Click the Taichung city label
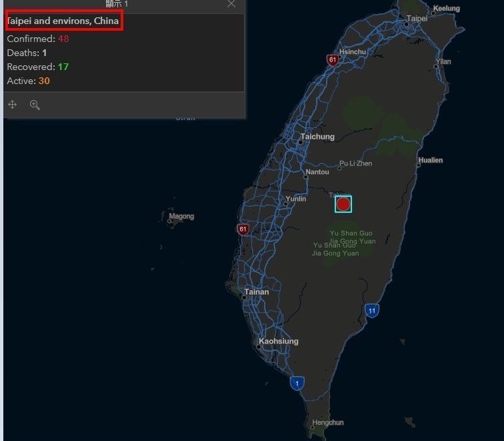The image size is (504, 441). click(317, 137)
